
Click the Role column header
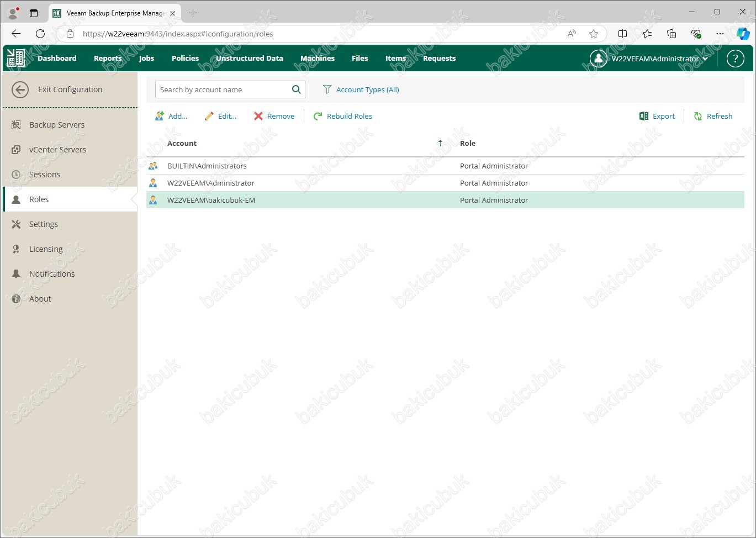(x=468, y=143)
